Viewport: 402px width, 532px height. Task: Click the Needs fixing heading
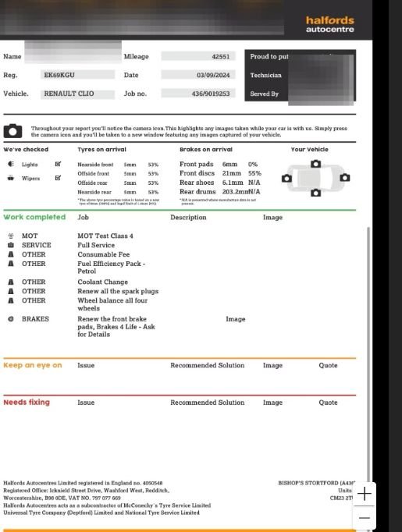pos(27,403)
